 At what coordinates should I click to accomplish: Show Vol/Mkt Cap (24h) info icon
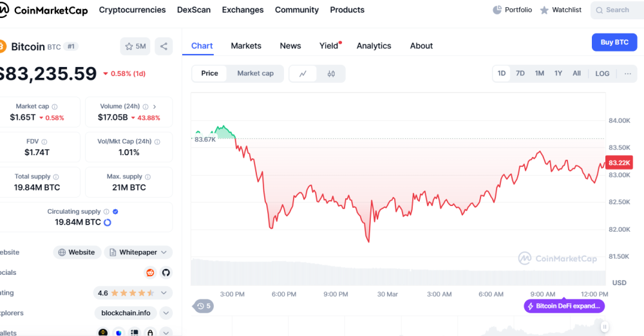[157, 142]
